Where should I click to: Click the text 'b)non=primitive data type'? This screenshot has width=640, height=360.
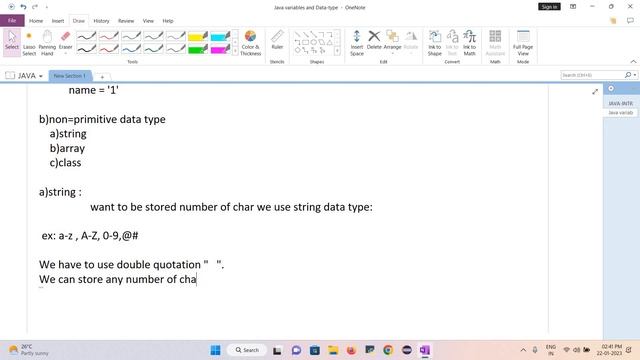click(102, 120)
